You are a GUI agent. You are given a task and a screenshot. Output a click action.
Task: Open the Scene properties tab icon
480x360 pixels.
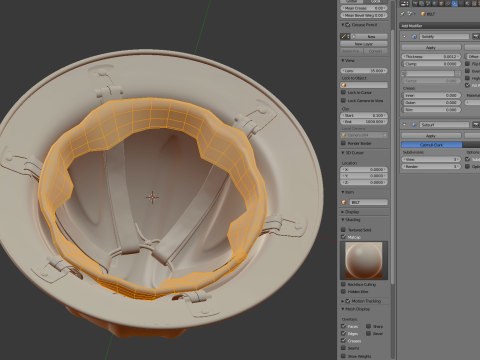point(428,3)
